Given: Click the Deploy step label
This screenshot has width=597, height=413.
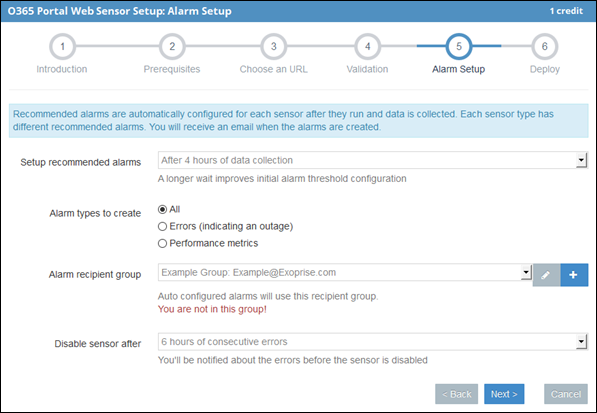Looking at the screenshot, I should (x=545, y=69).
